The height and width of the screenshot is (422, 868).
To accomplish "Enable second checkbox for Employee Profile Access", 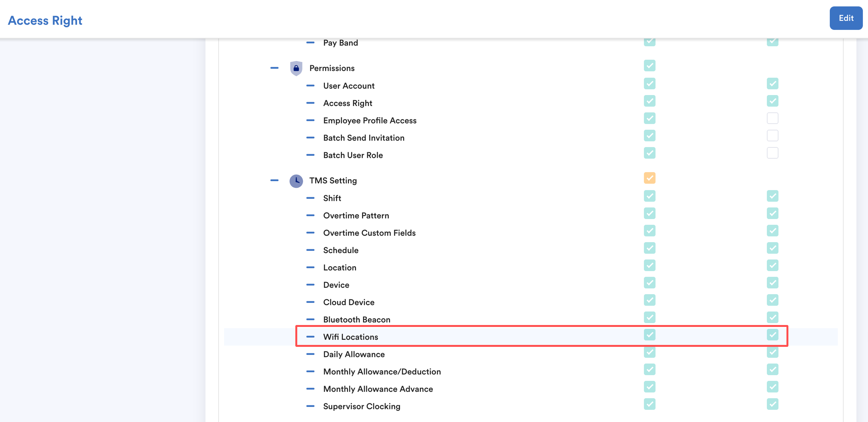I will click(772, 118).
